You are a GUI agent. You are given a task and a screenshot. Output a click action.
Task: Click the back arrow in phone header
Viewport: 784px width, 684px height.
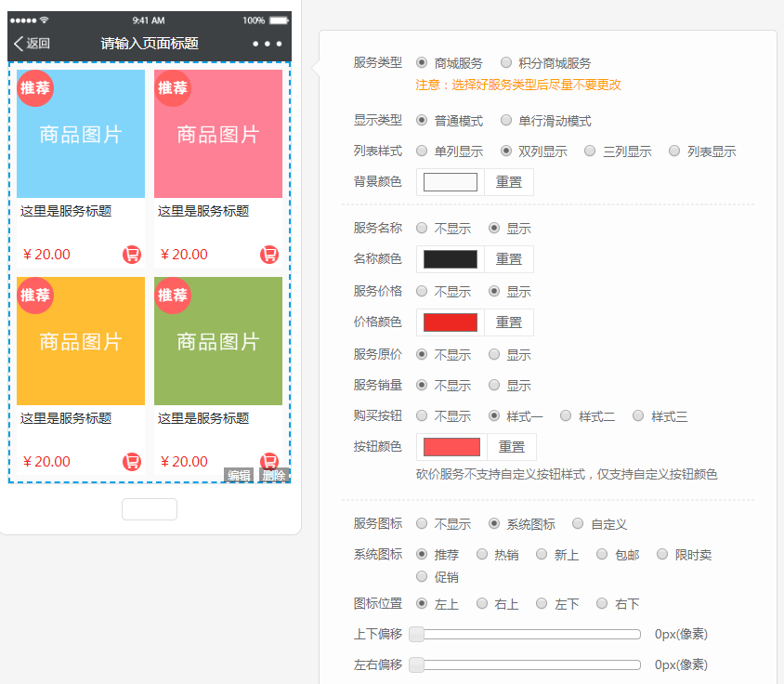click(19, 44)
